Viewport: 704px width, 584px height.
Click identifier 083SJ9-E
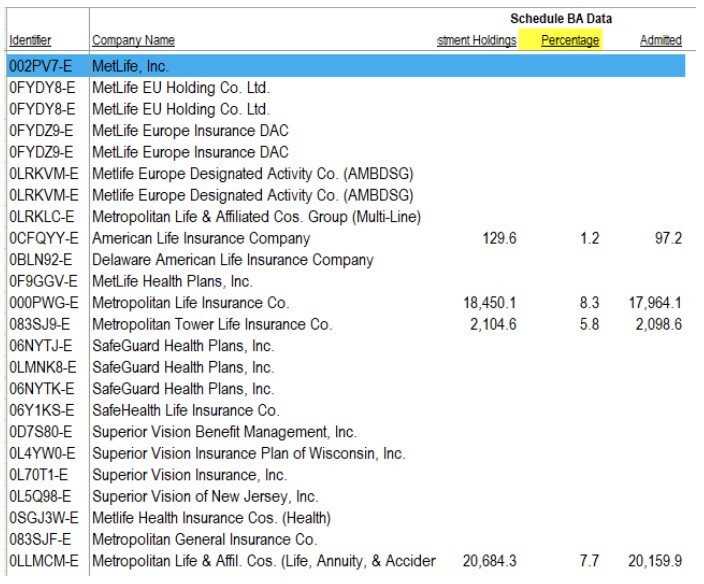point(40,325)
